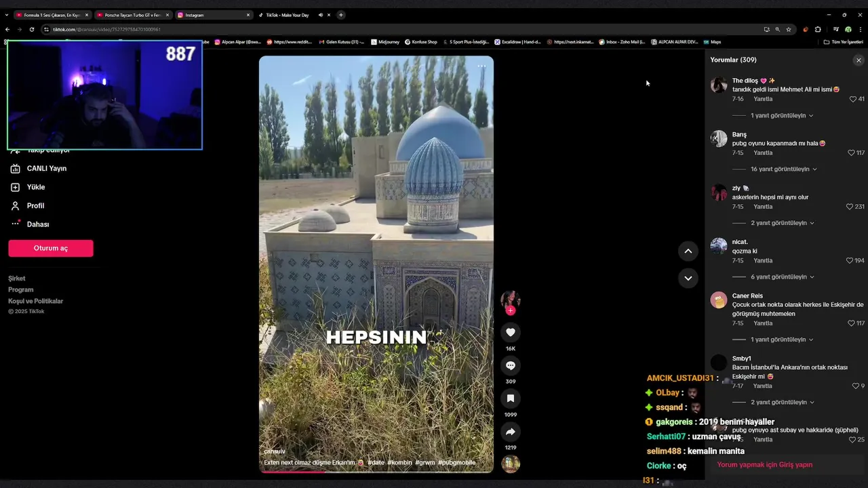Open Excalidraw bookmark
Screen dimensions: 868x488
[x=517, y=42]
